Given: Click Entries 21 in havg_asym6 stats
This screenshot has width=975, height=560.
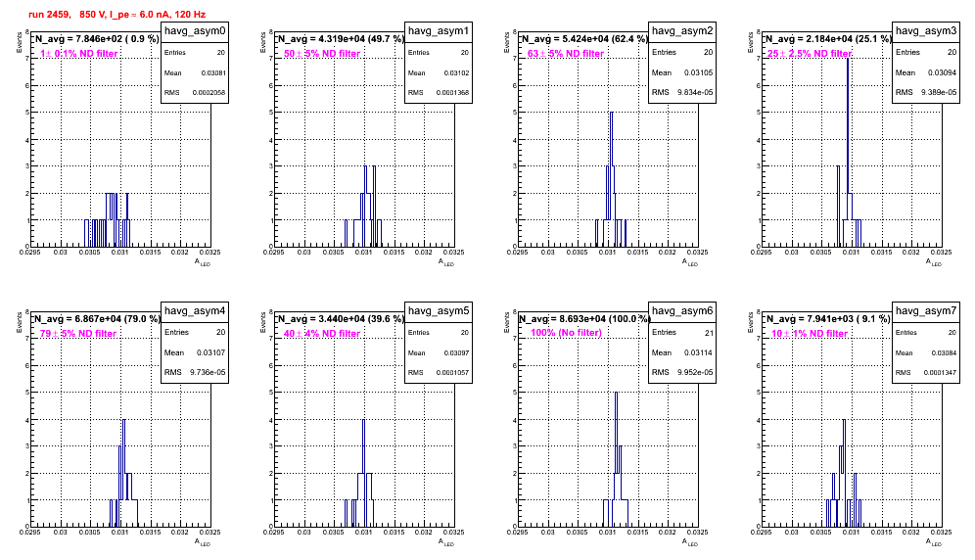Looking at the screenshot, I should pyautogui.click(x=682, y=332).
